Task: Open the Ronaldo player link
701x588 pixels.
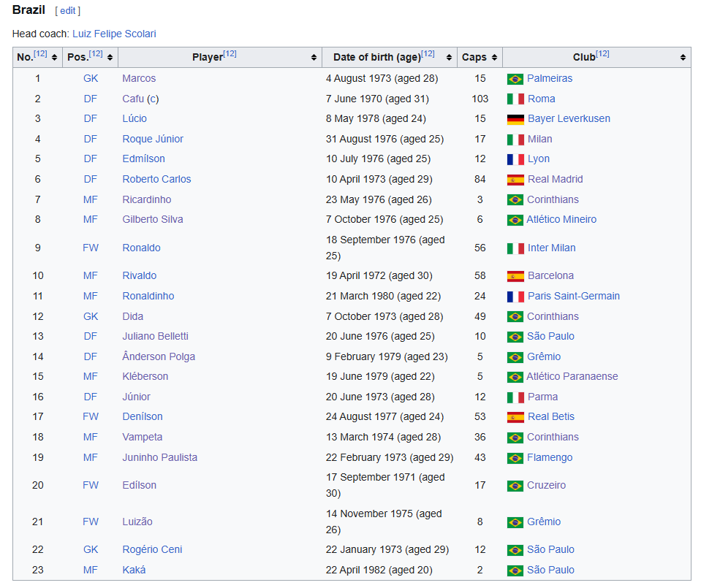Action: (x=141, y=248)
